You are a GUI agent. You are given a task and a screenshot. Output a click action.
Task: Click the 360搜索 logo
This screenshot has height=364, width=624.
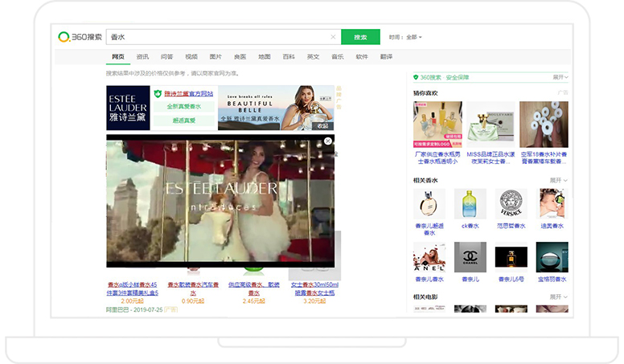coord(80,37)
